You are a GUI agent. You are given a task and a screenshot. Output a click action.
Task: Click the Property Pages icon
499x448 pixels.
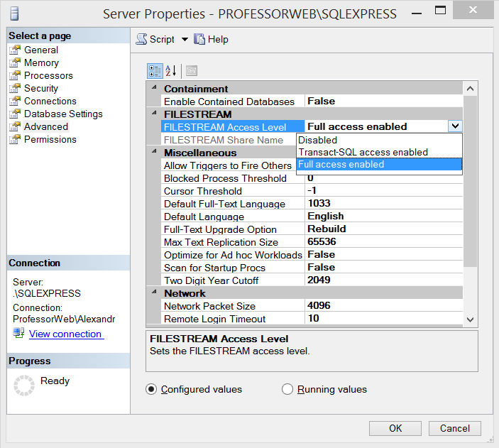(192, 71)
